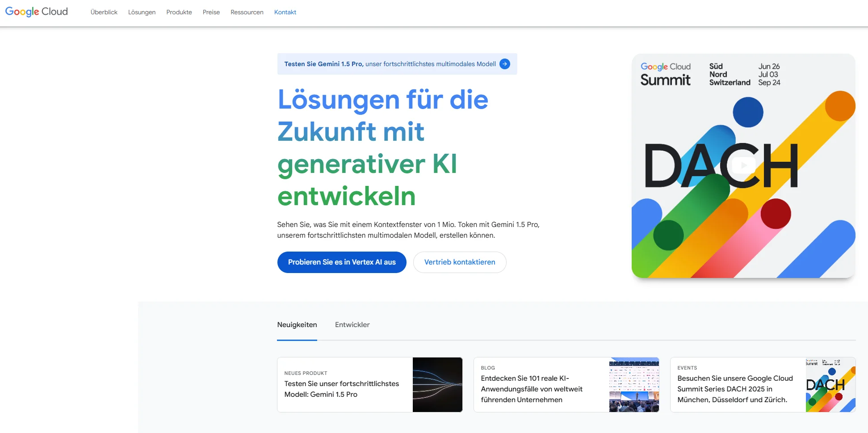Play the DACH Summit video
The height and width of the screenshot is (433, 868).
pos(743,165)
